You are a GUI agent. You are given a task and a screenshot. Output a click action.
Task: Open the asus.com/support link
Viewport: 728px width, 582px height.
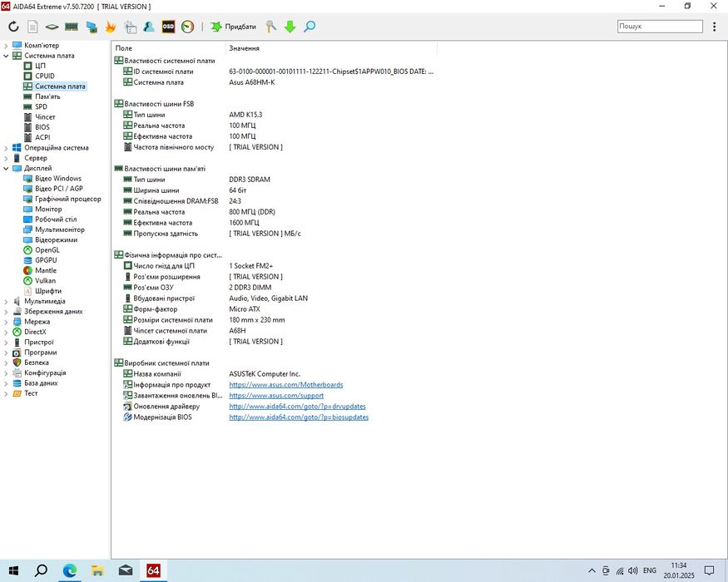point(276,396)
